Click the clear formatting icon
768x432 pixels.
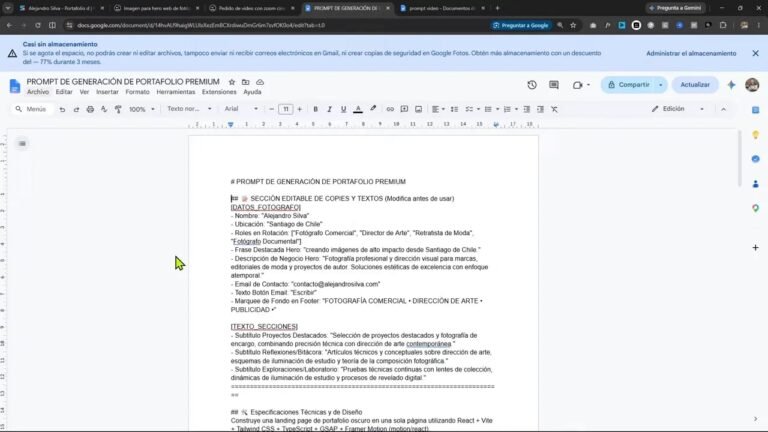click(x=554, y=109)
